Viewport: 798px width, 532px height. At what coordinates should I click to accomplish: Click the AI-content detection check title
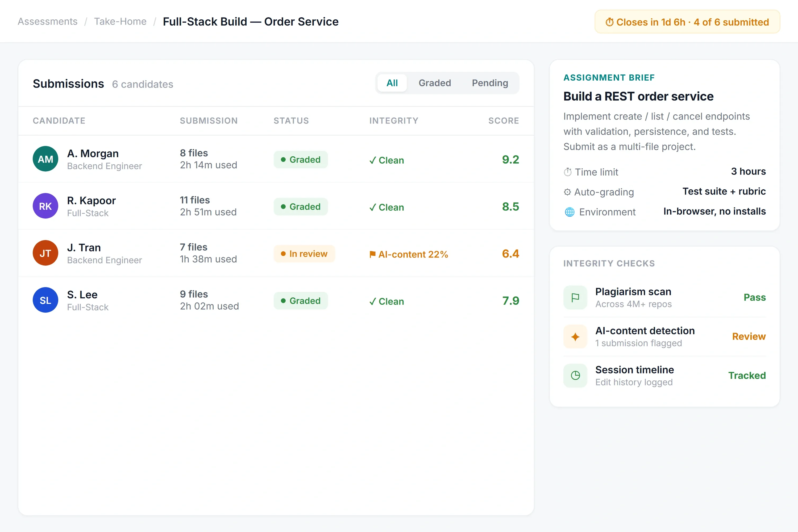click(x=645, y=330)
